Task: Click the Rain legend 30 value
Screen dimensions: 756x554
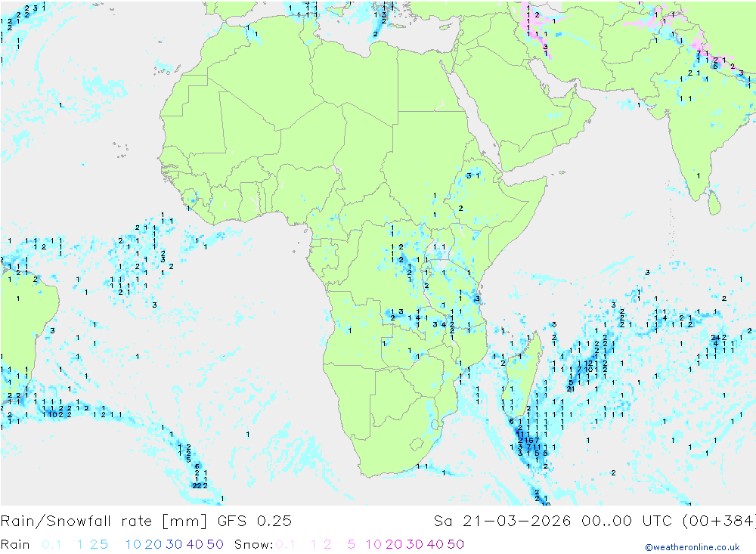Action: [x=174, y=544]
